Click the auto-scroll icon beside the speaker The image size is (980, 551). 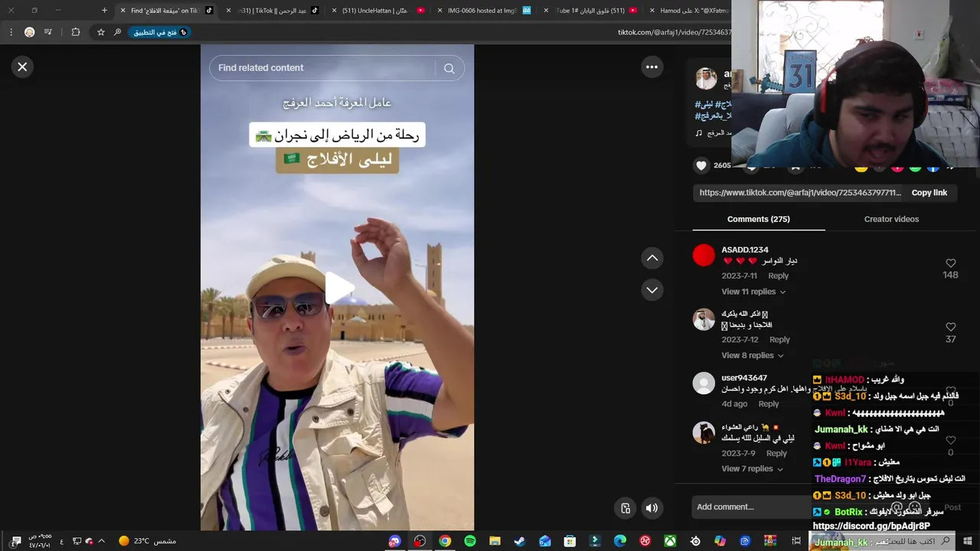click(626, 507)
